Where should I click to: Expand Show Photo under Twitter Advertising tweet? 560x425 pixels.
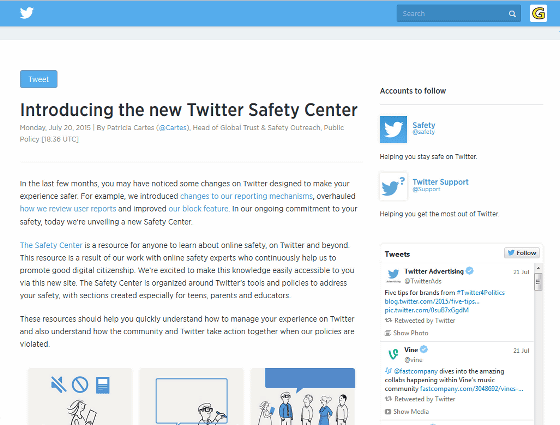click(406, 333)
